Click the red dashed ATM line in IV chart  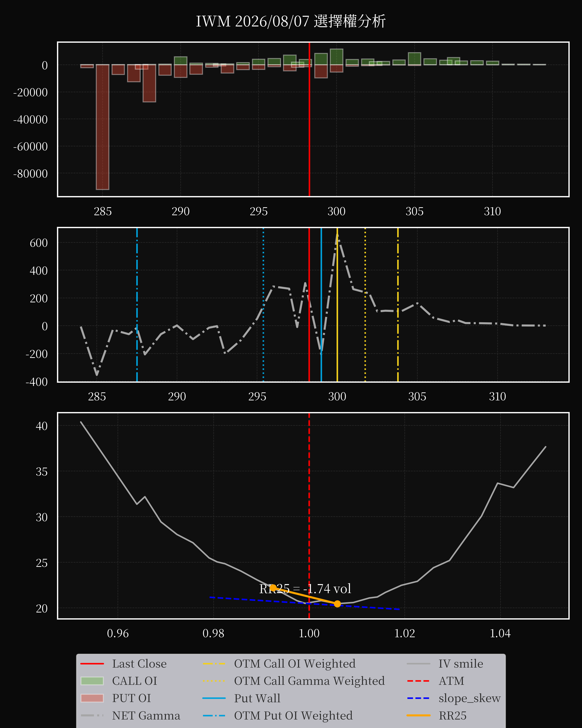pos(309,516)
